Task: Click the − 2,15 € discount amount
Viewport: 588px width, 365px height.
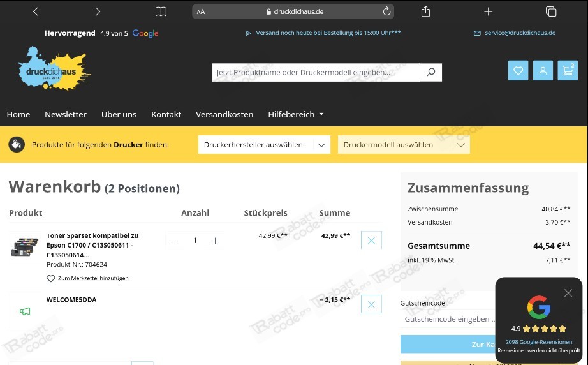Action: point(335,300)
